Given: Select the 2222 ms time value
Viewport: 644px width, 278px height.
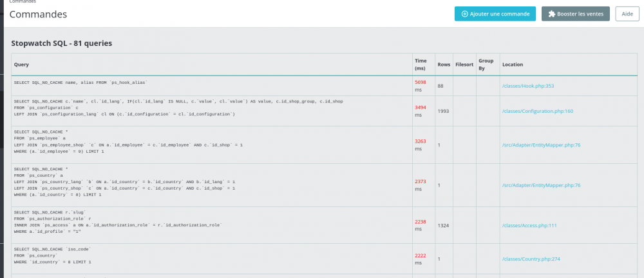Looking at the screenshot, I should (x=420, y=259).
